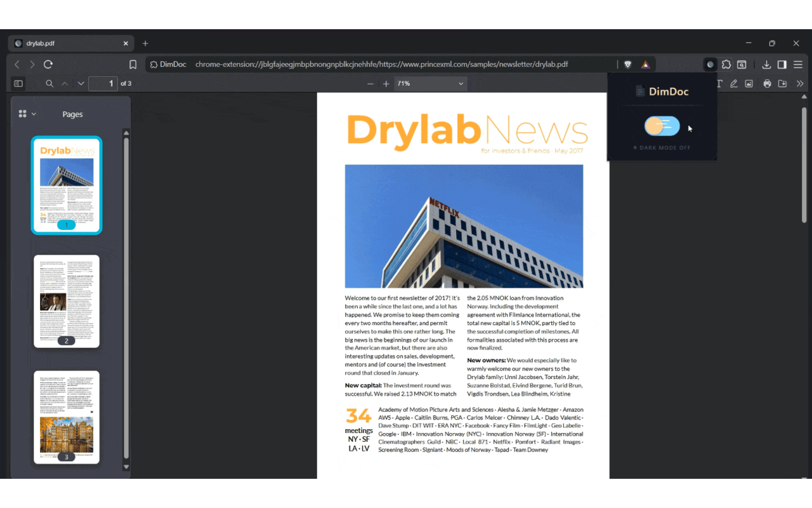Open the browser extensions puzzle menu
The height and width of the screenshot is (508, 812).
tap(726, 64)
